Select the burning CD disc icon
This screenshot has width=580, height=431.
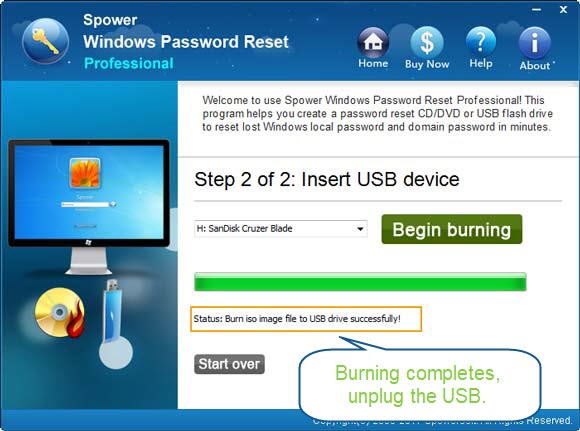[x=60, y=313]
